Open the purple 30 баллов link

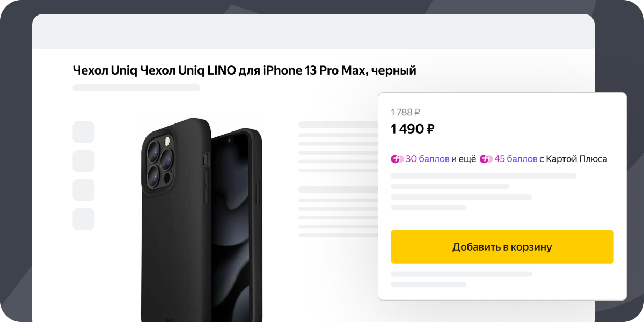point(427,159)
